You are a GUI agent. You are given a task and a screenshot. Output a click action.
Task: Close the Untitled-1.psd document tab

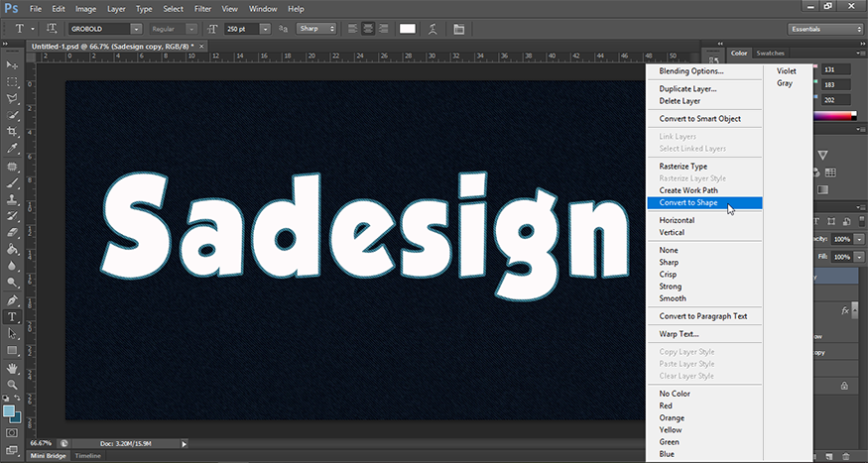tap(201, 47)
